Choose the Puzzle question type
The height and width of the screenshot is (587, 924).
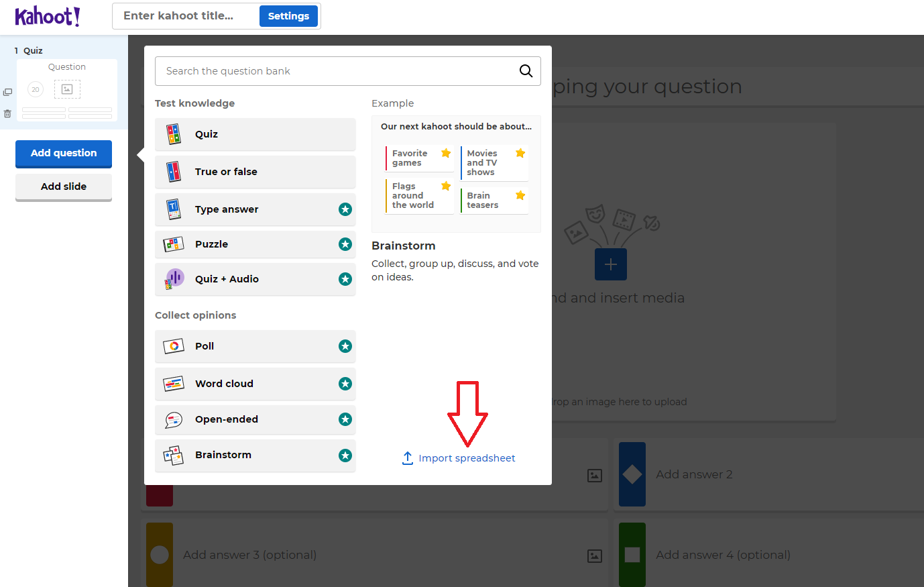pyautogui.click(x=255, y=244)
